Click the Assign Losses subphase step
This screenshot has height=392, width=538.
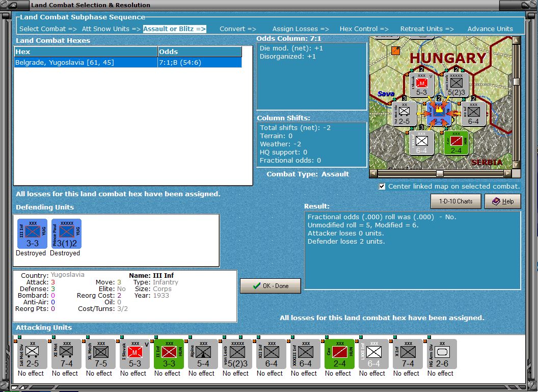301,29
